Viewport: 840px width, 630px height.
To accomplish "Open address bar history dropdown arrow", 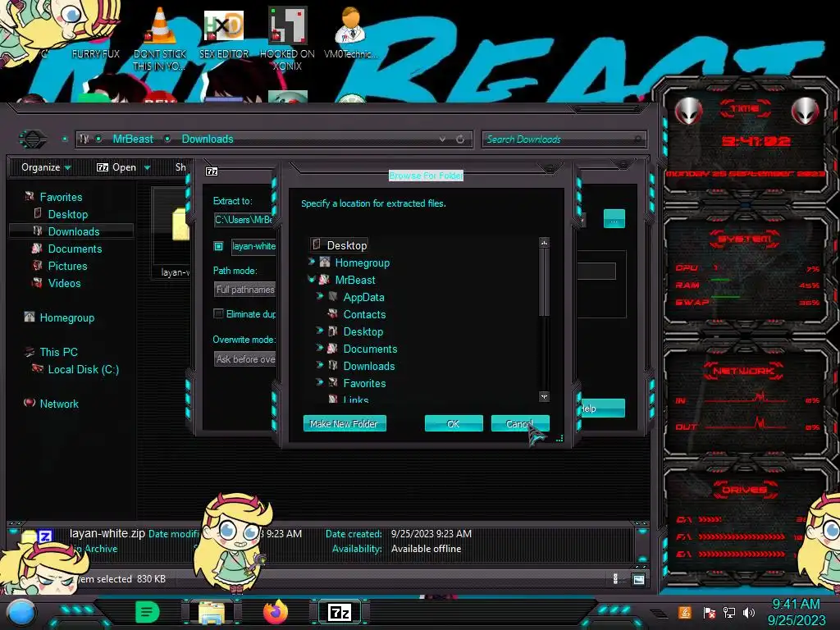I will (442, 139).
